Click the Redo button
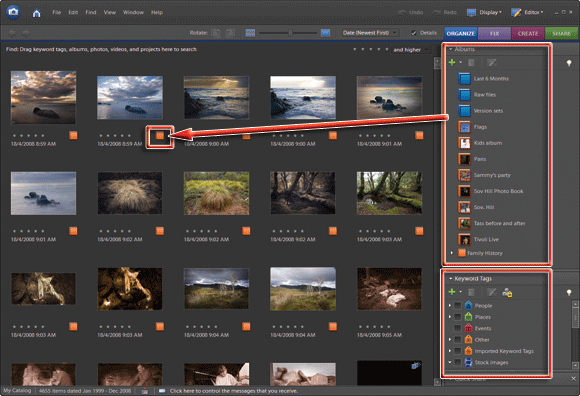This screenshot has width=580, height=396. point(444,12)
